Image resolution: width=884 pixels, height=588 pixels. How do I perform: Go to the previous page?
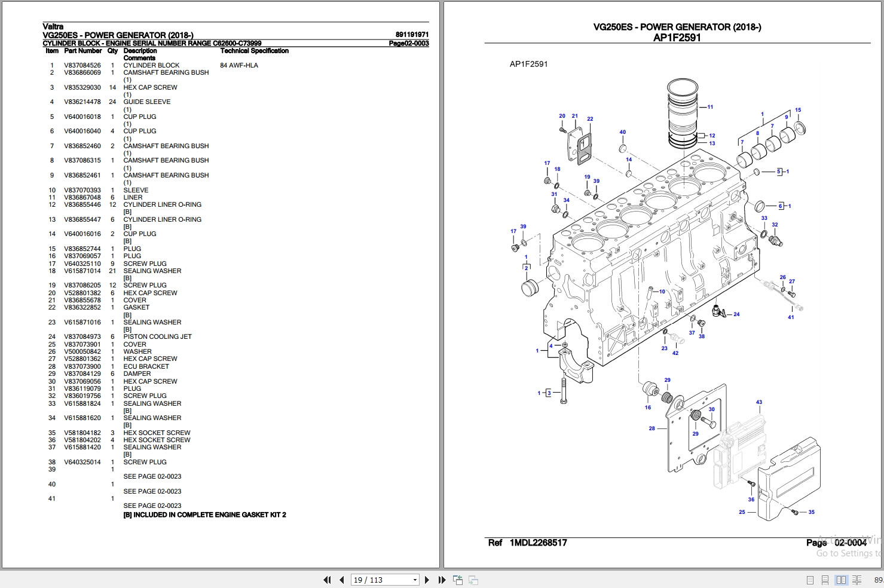(x=341, y=580)
